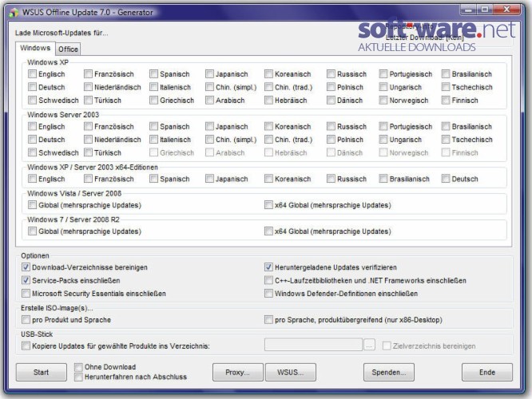This screenshot has height=399, width=532.
Task: Check Polnisch under Windows XP
Action: tap(332, 87)
